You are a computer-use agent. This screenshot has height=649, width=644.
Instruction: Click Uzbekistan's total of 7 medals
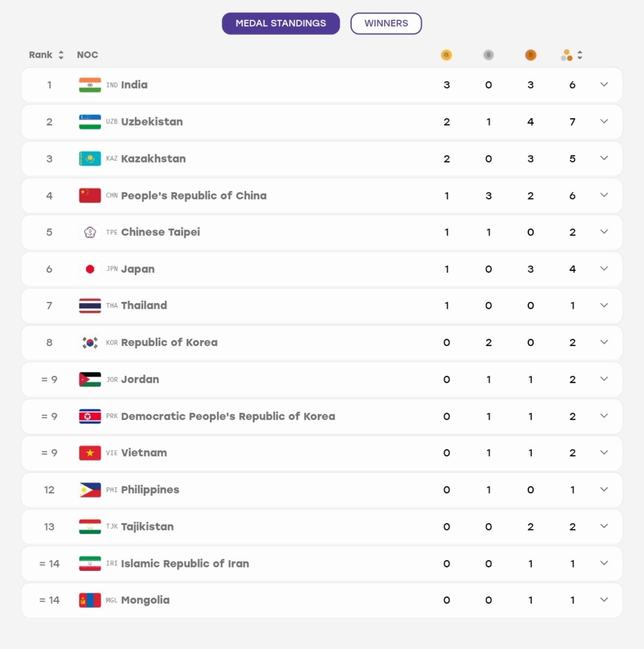tap(573, 122)
